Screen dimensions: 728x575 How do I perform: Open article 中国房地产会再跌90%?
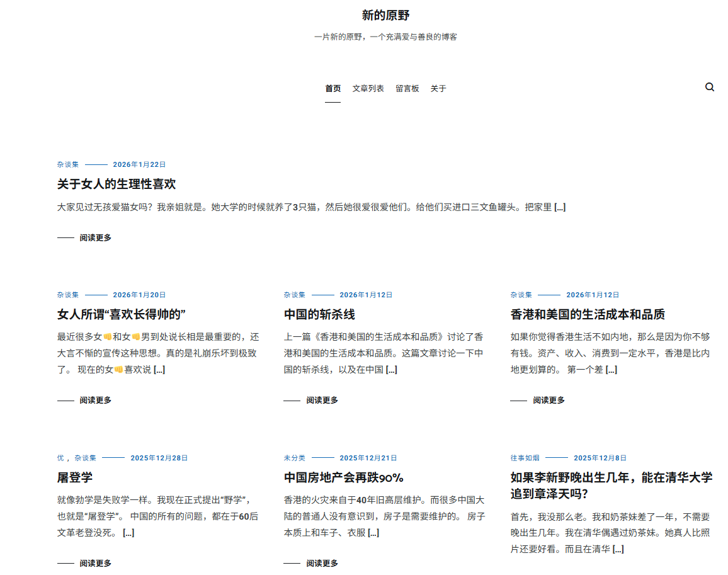[343, 477]
